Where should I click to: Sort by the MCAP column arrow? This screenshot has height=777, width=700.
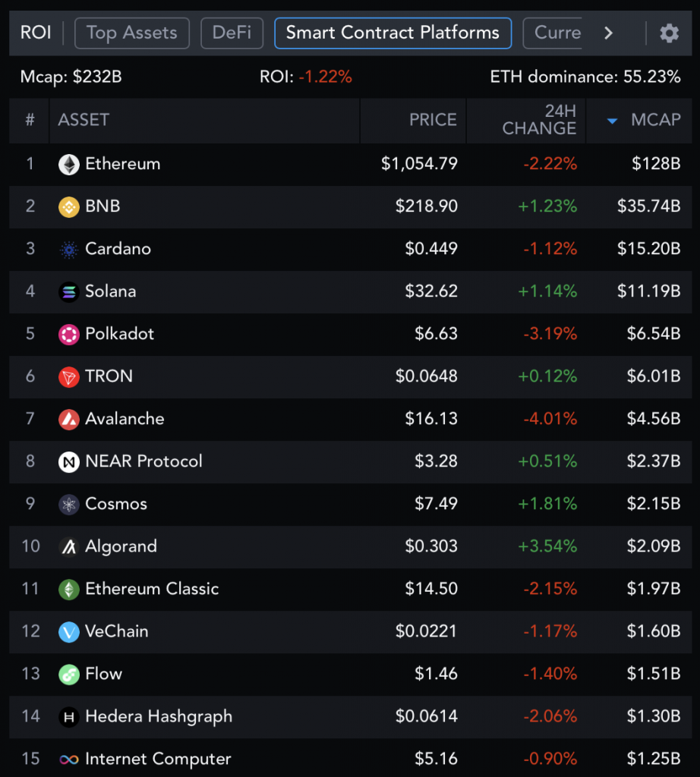[x=613, y=120]
